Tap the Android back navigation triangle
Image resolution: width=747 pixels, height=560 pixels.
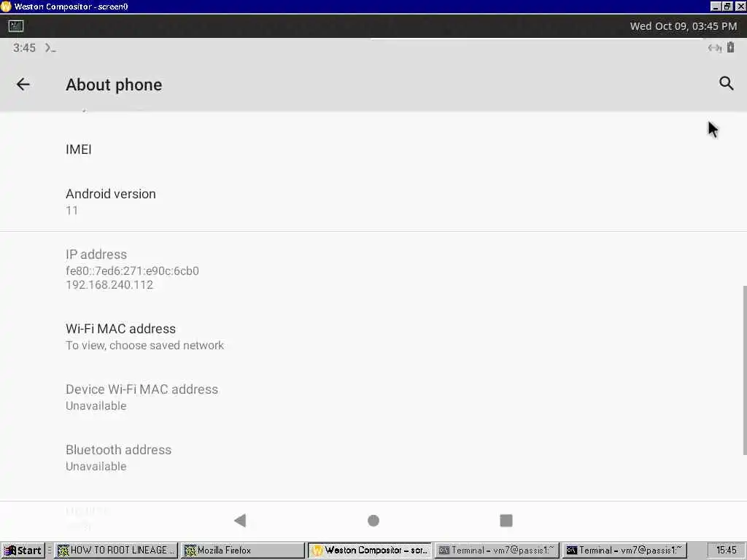pyautogui.click(x=240, y=521)
